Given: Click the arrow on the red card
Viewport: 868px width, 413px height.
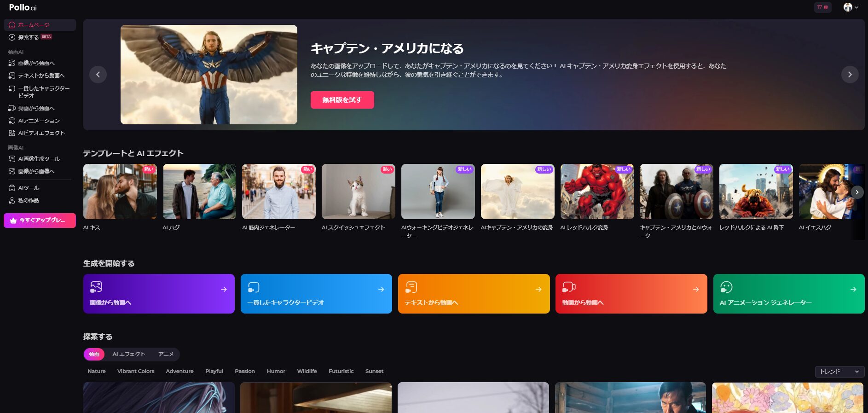Looking at the screenshot, I should coord(696,290).
